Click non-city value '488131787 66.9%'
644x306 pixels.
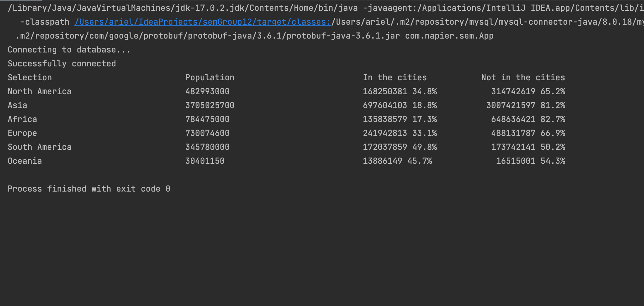[528, 133]
